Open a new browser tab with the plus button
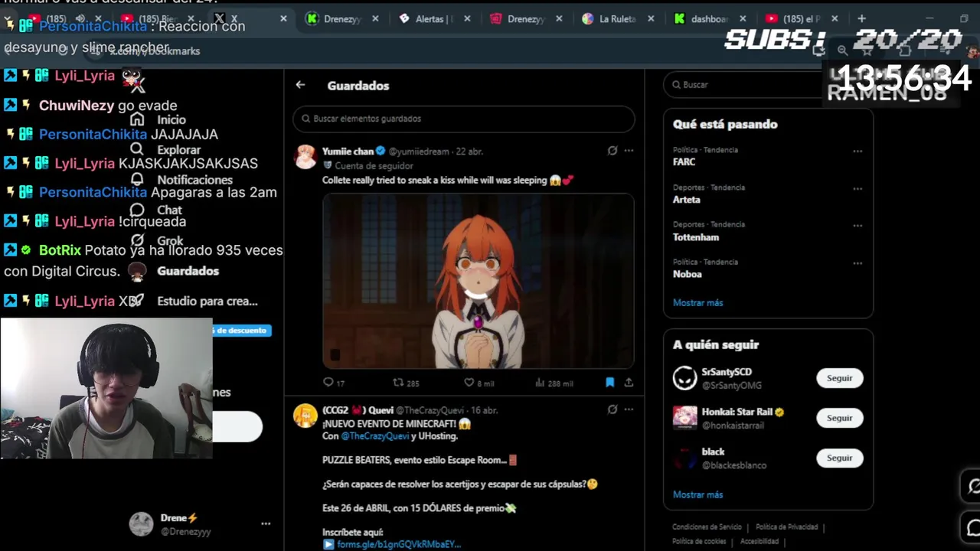Image resolution: width=980 pixels, height=551 pixels. click(x=861, y=18)
